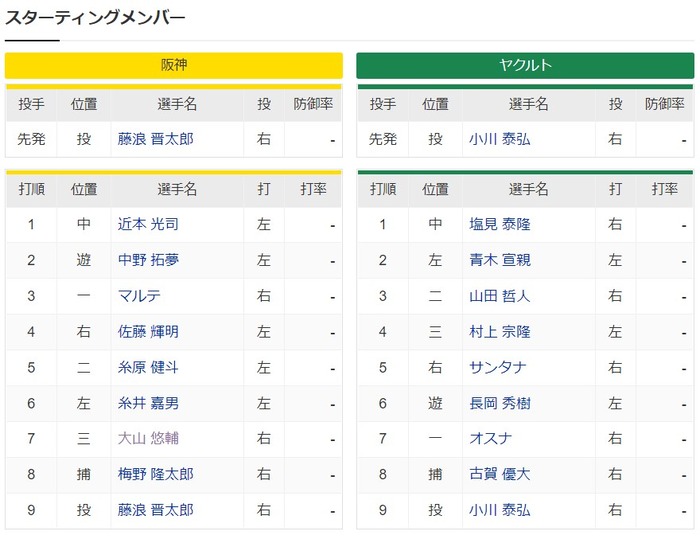700x539 pixels.
Task: Click the オスナ player name
Action: 491,438
